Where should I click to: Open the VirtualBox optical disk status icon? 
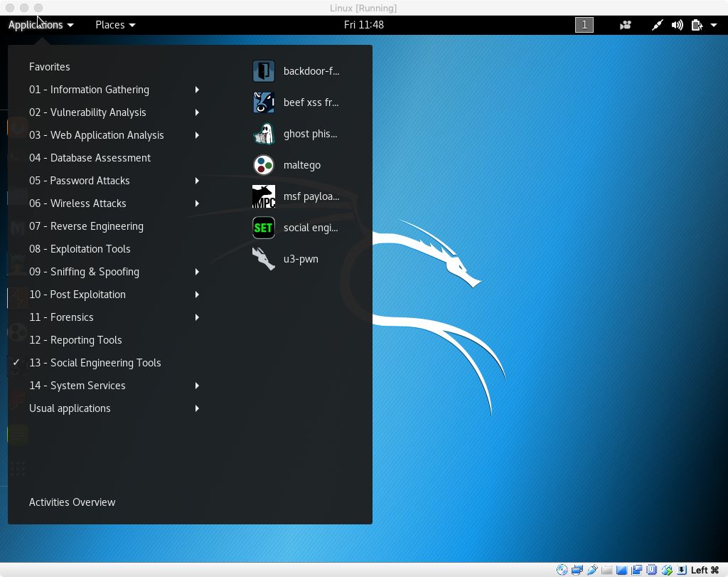click(562, 570)
